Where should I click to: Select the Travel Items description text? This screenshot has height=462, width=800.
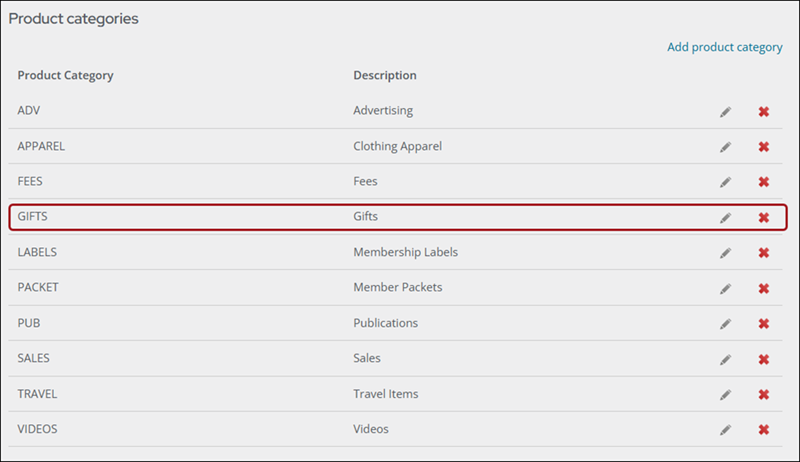[x=386, y=394]
